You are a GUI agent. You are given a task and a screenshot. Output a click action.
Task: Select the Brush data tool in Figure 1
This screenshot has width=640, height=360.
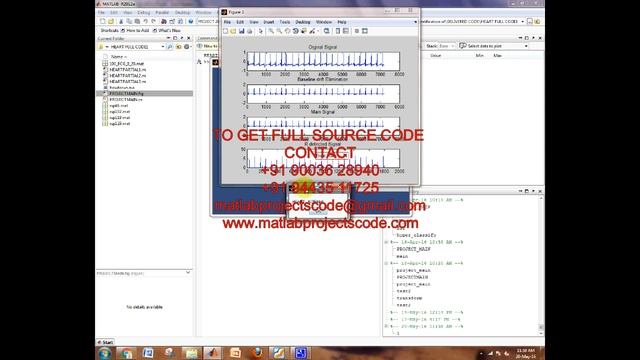pyautogui.click(x=312, y=31)
